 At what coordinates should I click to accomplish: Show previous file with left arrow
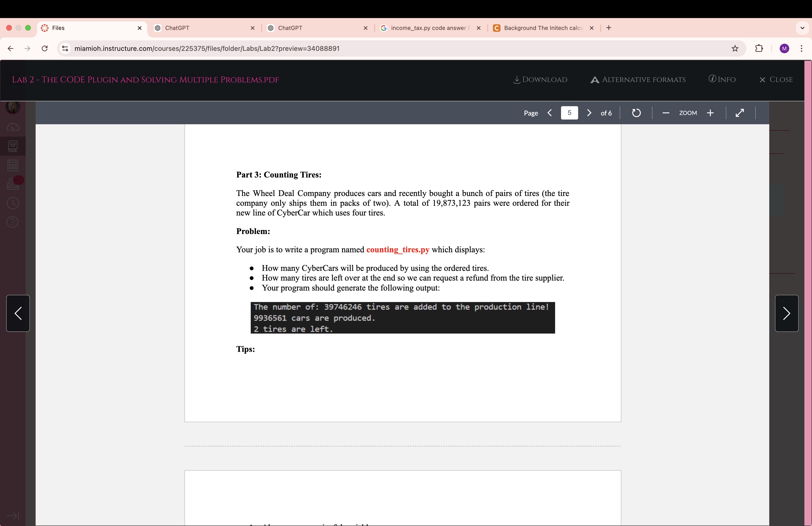click(x=18, y=313)
